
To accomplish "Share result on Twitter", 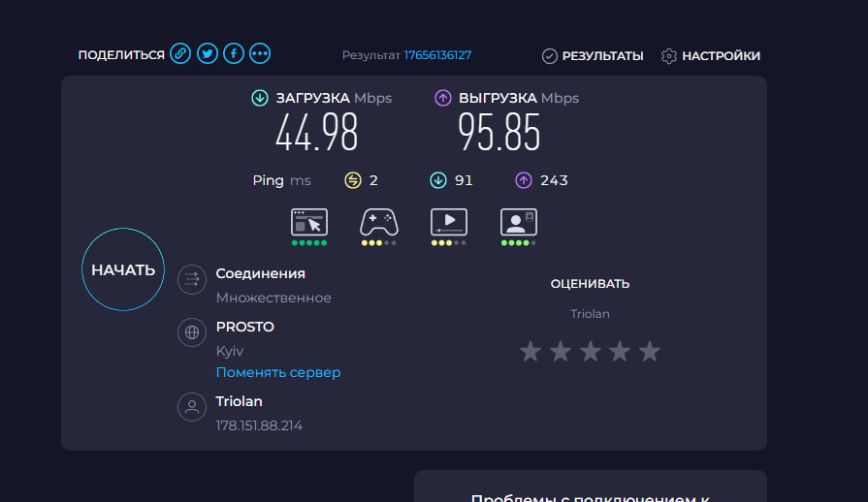I will point(207,54).
